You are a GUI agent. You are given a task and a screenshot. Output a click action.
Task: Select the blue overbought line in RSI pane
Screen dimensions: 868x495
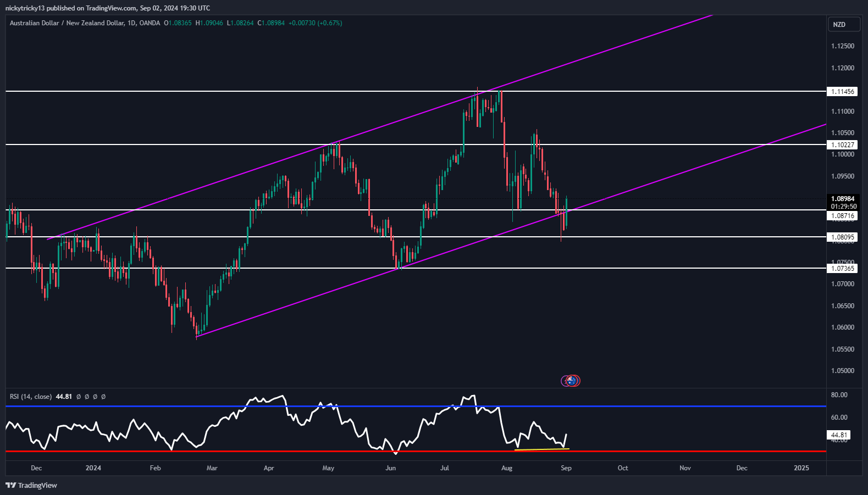pos(416,406)
